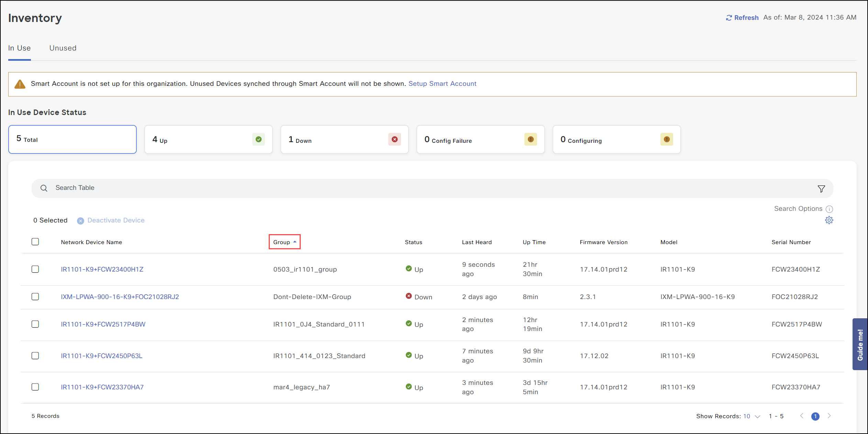Select checkbox for IR1101-K9+FCW23370HA7
Image resolution: width=868 pixels, height=434 pixels.
coord(35,387)
